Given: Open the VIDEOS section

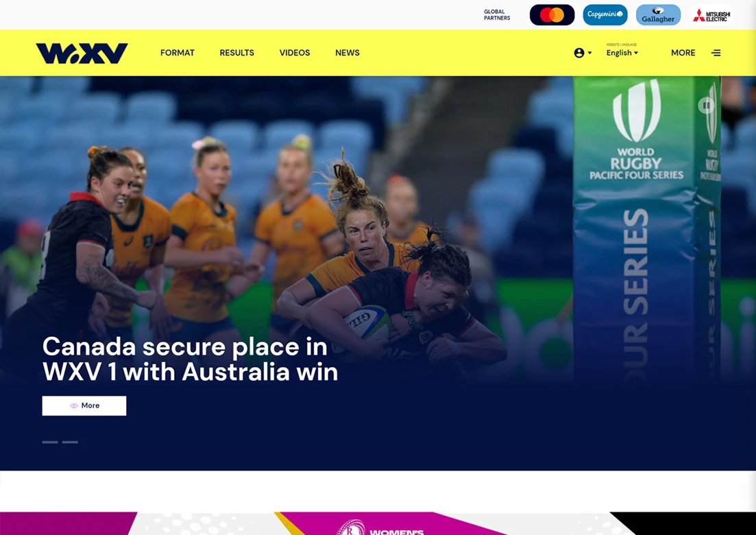Looking at the screenshot, I should (x=295, y=53).
